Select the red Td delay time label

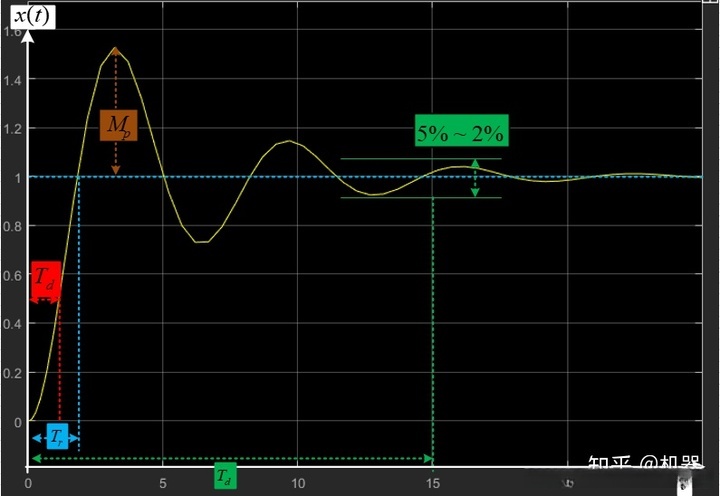coord(46,279)
